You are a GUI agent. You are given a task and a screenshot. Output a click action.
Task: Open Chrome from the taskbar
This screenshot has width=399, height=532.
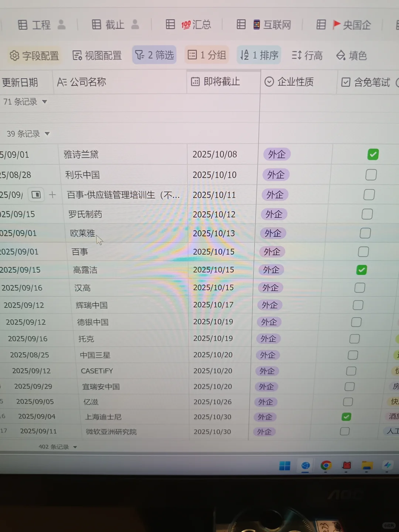pos(326,465)
